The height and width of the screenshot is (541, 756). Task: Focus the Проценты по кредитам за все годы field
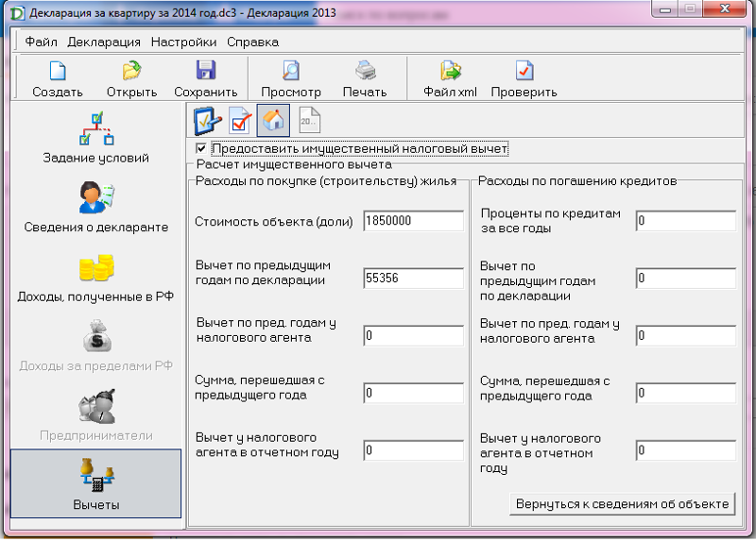click(685, 221)
